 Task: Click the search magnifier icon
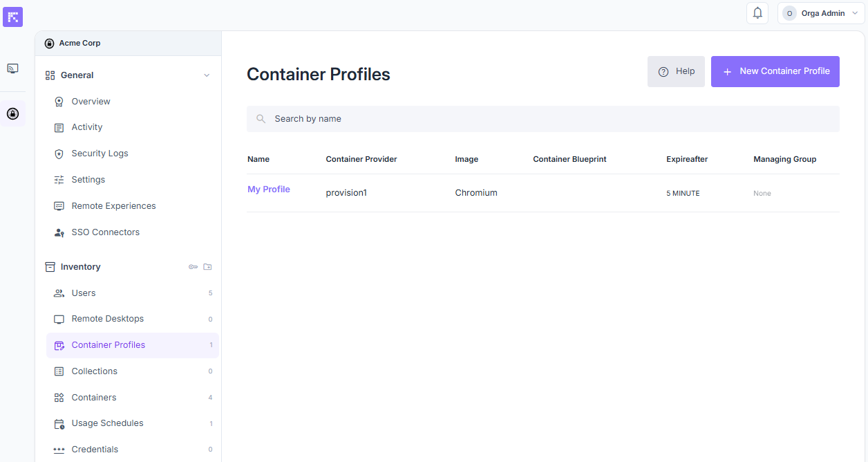261,119
